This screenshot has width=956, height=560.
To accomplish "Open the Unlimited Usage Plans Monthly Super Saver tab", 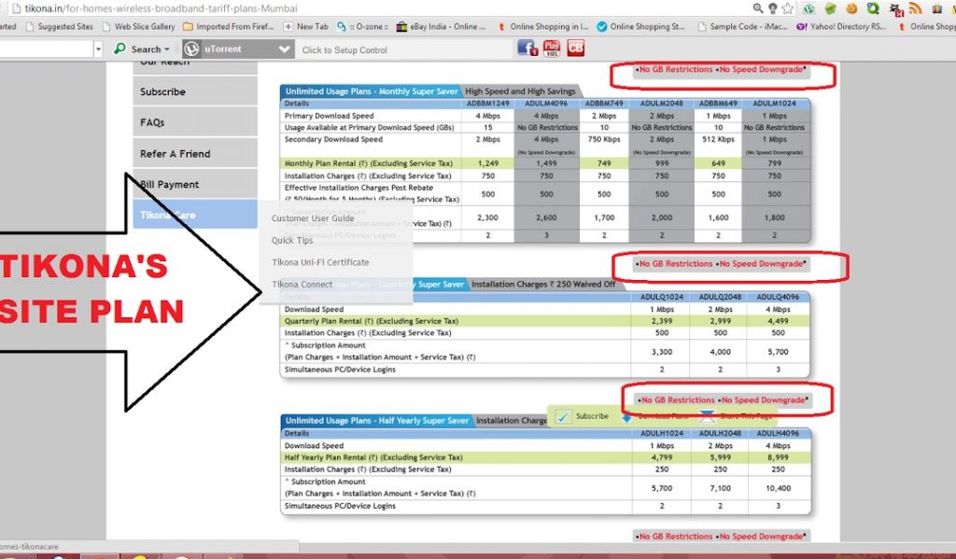I will tap(371, 91).
